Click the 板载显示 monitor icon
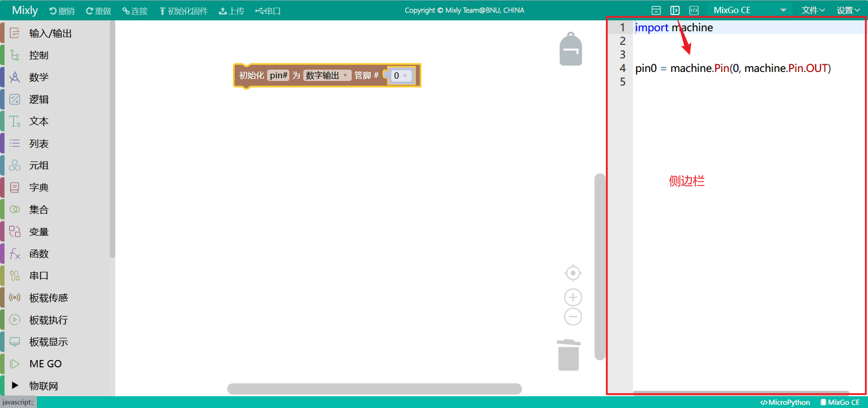The image size is (868, 408). [x=15, y=342]
